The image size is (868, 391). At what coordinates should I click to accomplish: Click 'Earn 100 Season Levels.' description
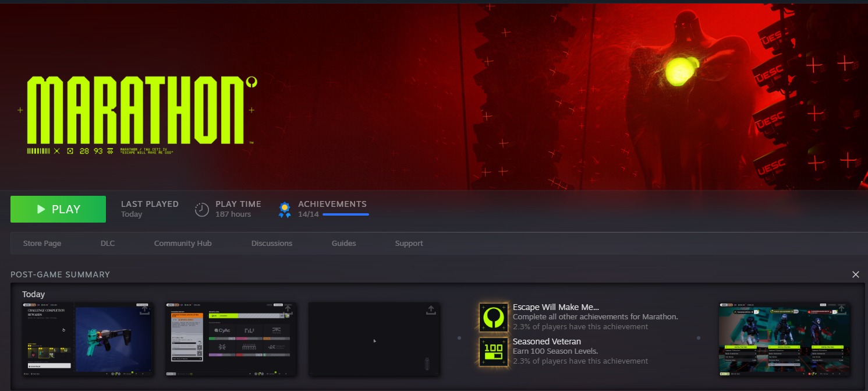[555, 351]
